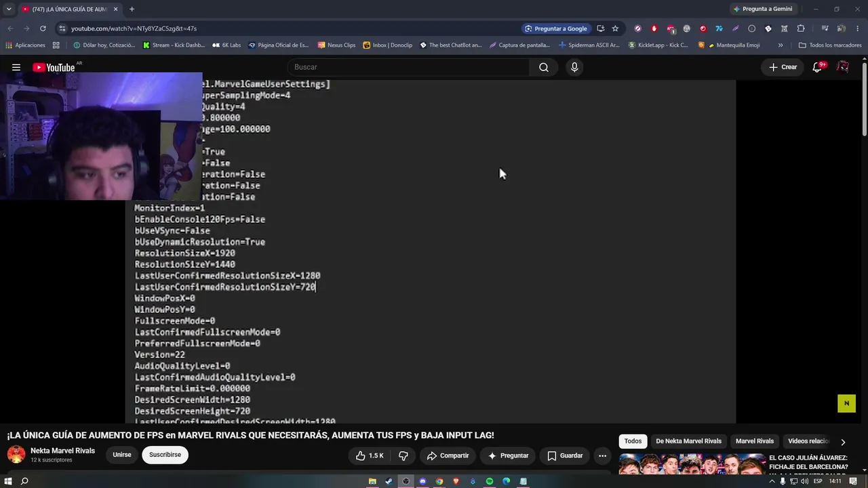The width and height of the screenshot is (868, 488).
Task: Share the video with Compartir
Action: point(447,455)
